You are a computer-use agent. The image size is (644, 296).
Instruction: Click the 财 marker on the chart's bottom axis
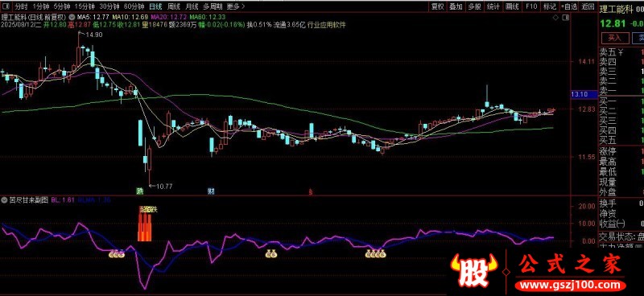pyautogui.click(x=211, y=191)
